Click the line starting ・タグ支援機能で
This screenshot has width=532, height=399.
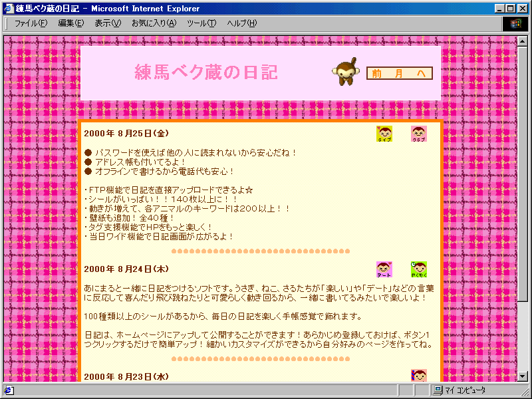tap(148, 227)
